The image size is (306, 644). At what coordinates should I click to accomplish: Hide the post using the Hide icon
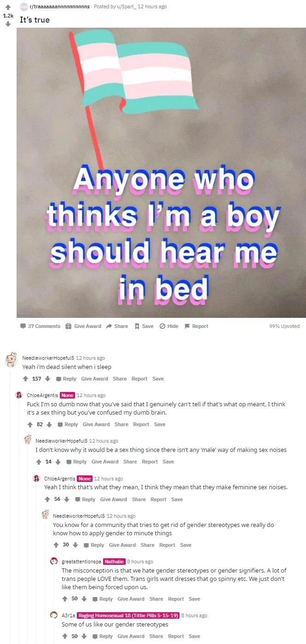(x=162, y=326)
